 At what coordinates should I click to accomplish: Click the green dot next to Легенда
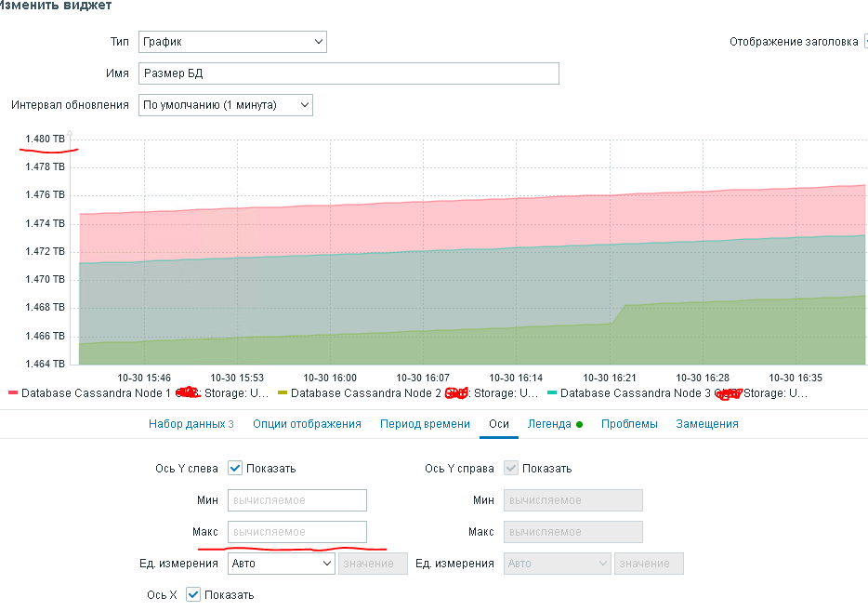click(579, 425)
